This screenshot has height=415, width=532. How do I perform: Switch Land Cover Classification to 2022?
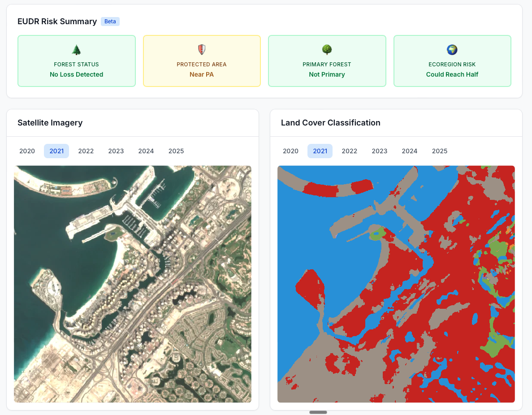[350, 151]
